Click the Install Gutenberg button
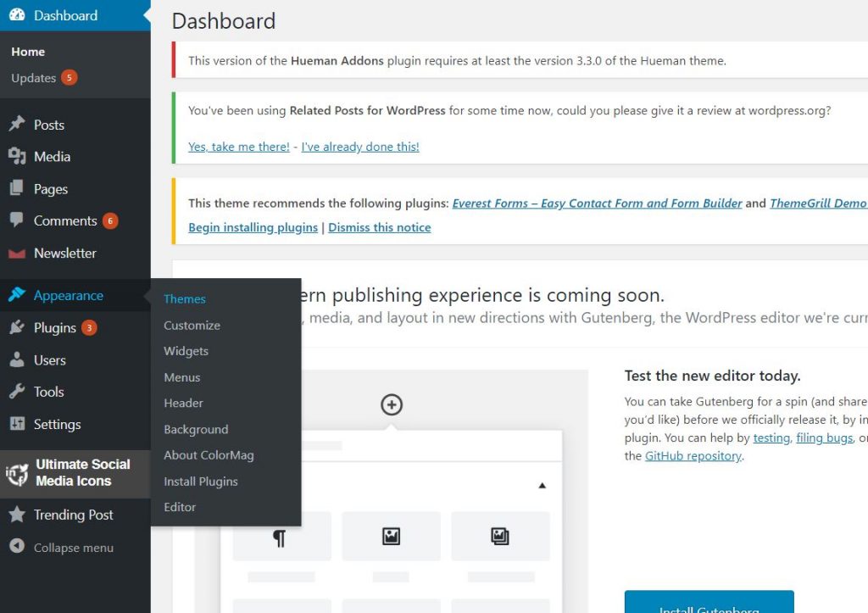Screen dimensions: 868x613 pos(709,602)
